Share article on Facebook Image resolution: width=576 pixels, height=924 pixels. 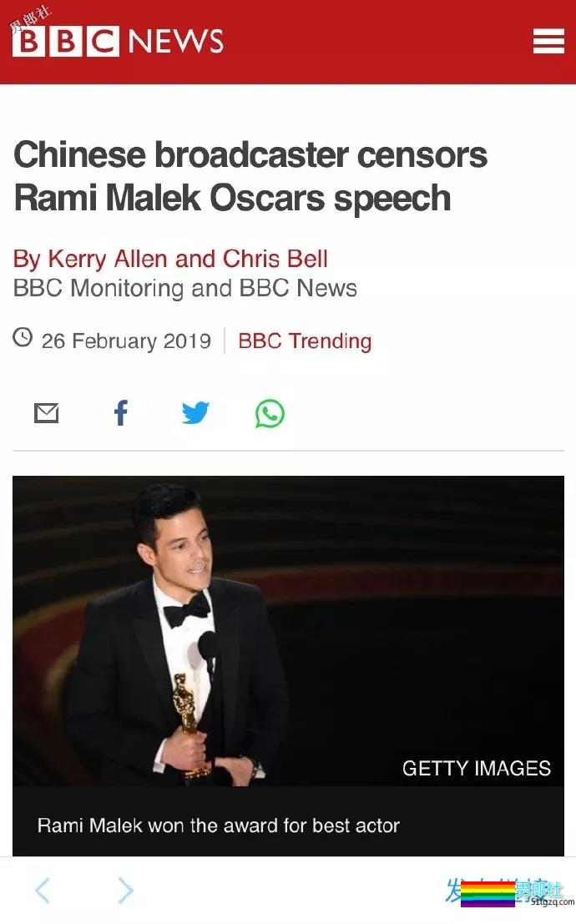[x=121, y=413]
